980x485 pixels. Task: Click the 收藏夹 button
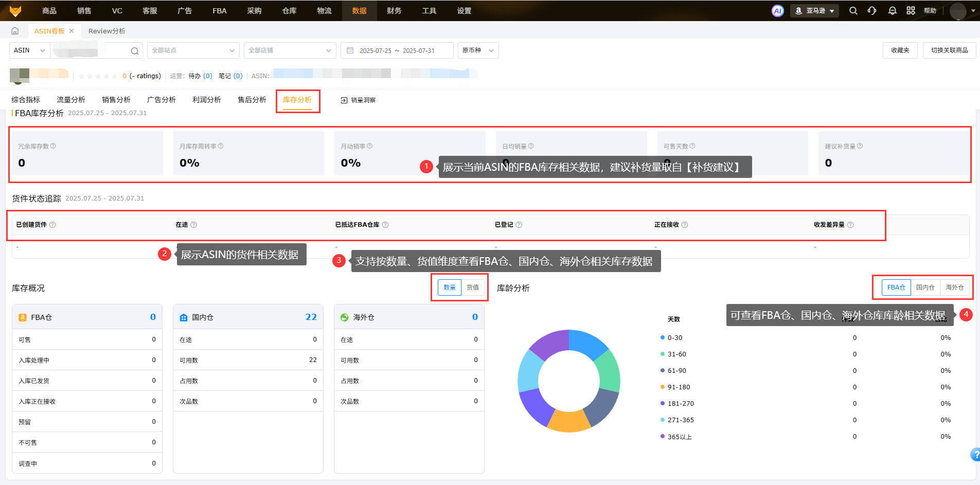pos(900,50)
